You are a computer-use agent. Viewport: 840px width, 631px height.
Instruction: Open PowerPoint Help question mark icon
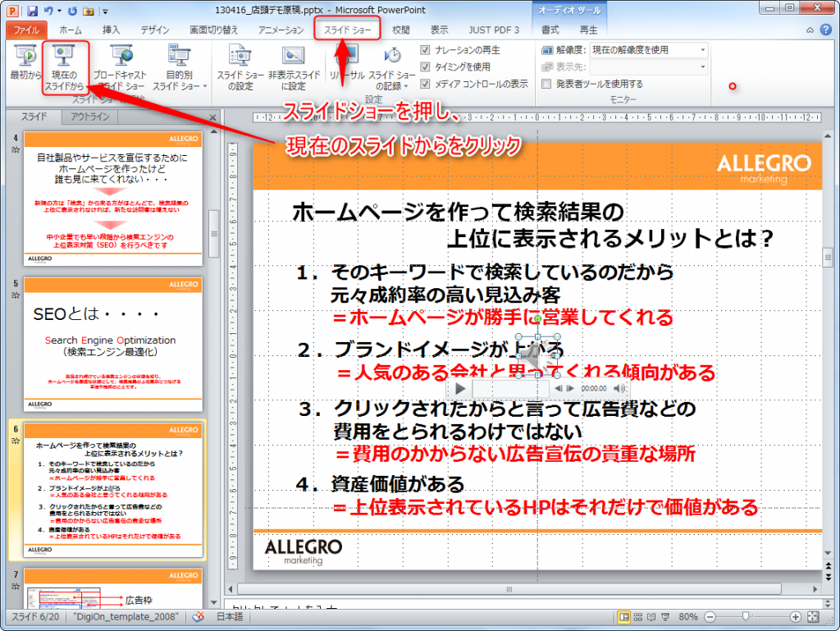coord(825,30)
